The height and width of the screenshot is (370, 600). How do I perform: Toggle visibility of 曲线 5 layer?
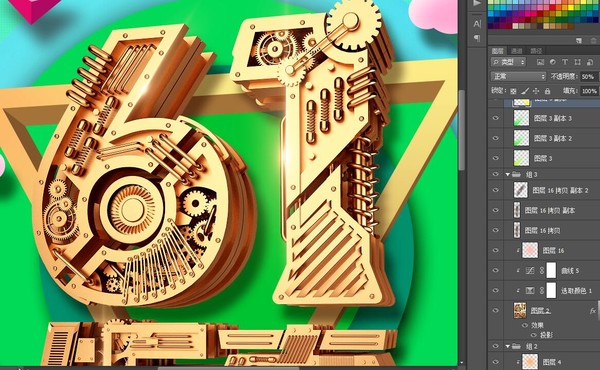click(x=496, y=271)
